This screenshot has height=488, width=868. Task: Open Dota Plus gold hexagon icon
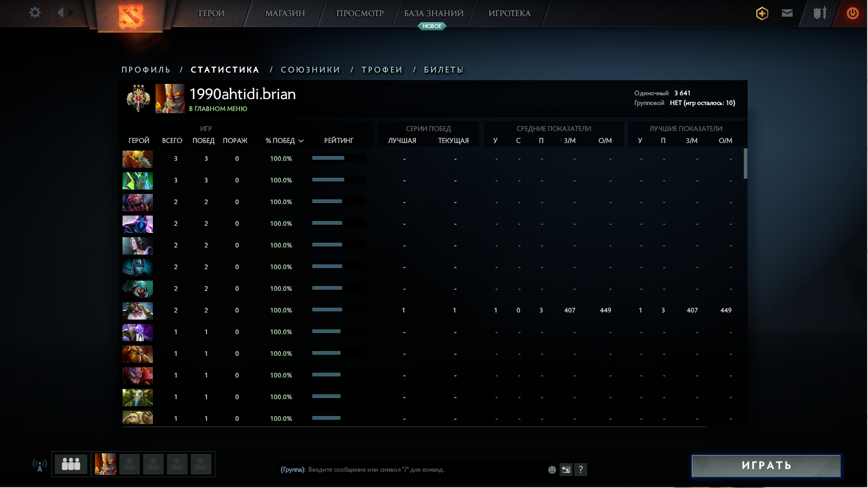click(x=761, y=12)
